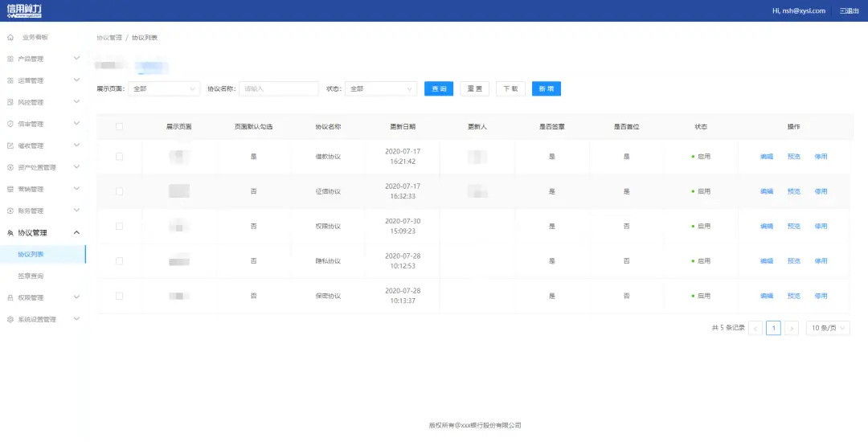868x442 pixels.
Task: Click 编辑 link for 征信协议 row
Action: pyautogui.click(x=767, y=191)
